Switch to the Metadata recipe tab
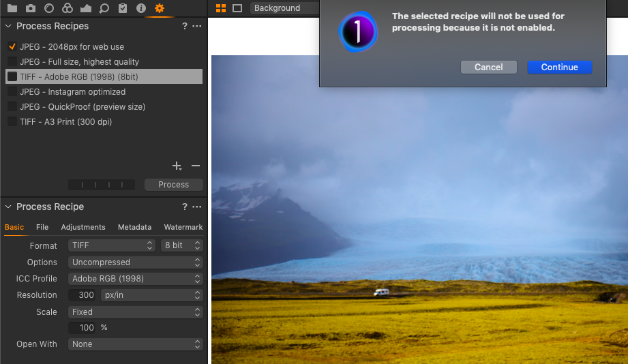Screen dimensions: 628x364 134,227
